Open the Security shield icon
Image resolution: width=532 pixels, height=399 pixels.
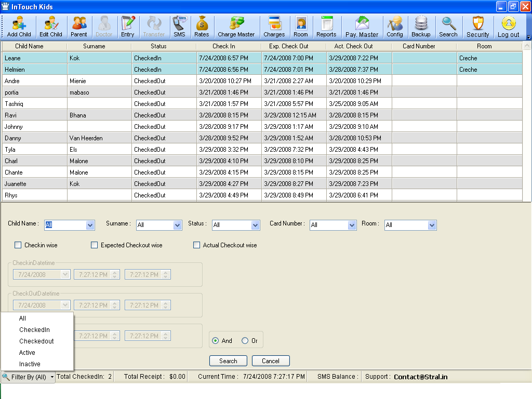click(x=478, y=26)
